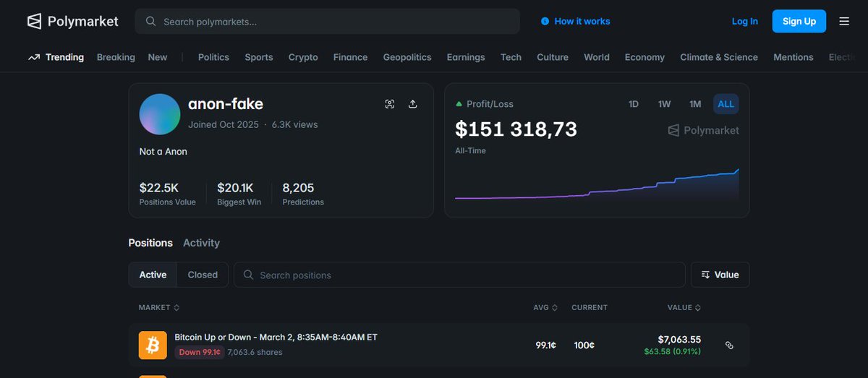
Task: Click the $151 318,73 profit amount
Action: tap(516, 129)
